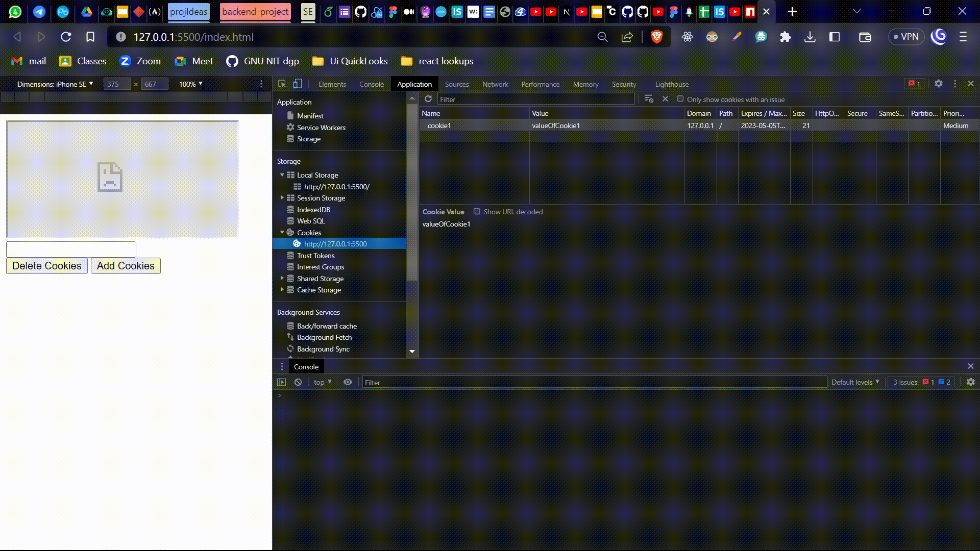Select the Application tab in DevTools
The width and height of the screenshot is (980, 551).
414,84
